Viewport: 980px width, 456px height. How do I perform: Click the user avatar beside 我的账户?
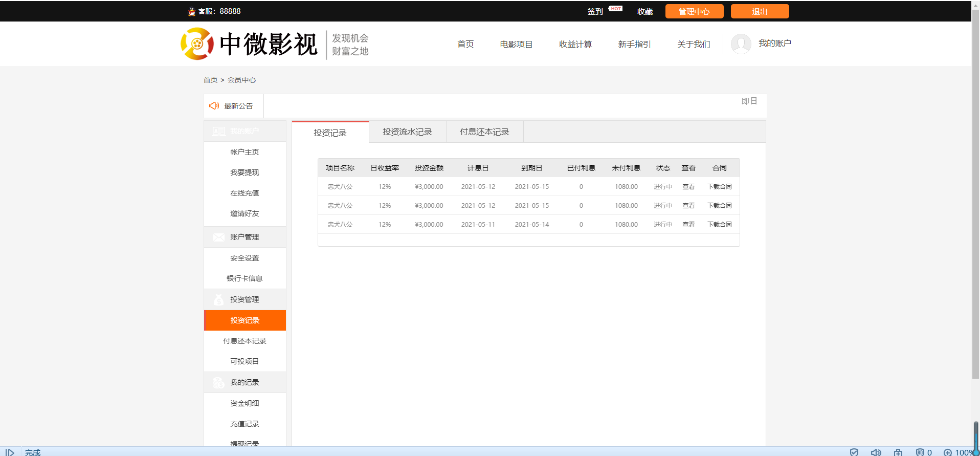741,44
